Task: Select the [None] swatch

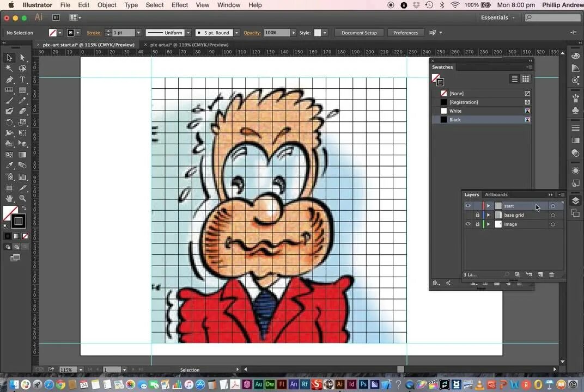Action: point(482,94)
